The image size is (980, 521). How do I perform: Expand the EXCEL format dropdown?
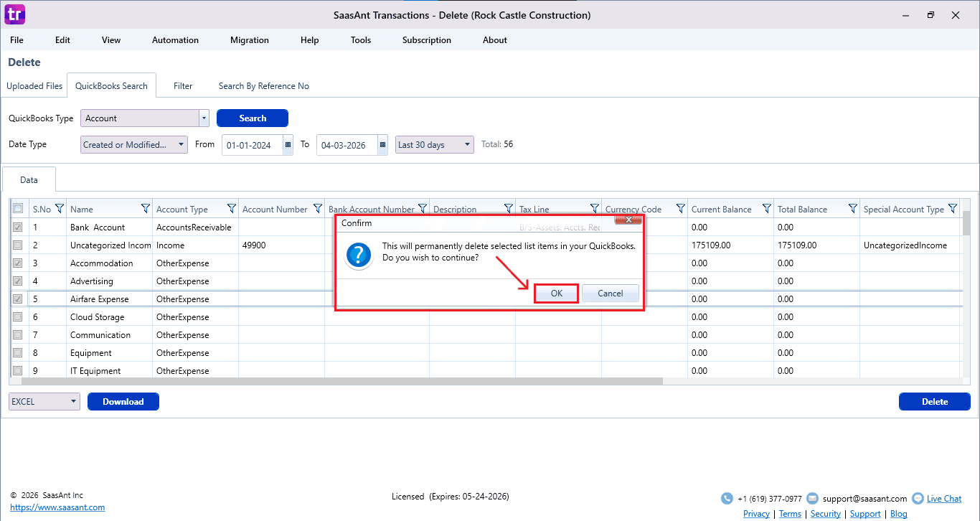coord(44,402)
